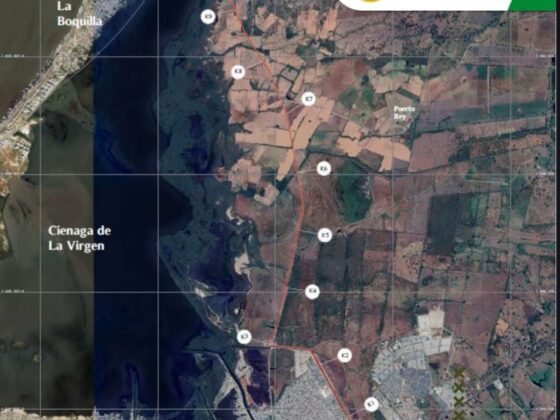Click the K1 marker circle
Image resolution: width=560 pixels, height=420 pixels.
372,405
